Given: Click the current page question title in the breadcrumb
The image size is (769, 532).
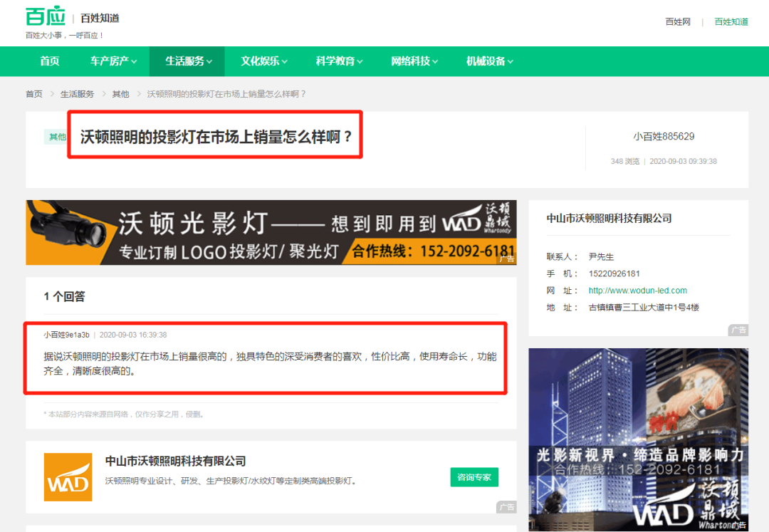Looking at the screenshot, I should coord(226,93).
